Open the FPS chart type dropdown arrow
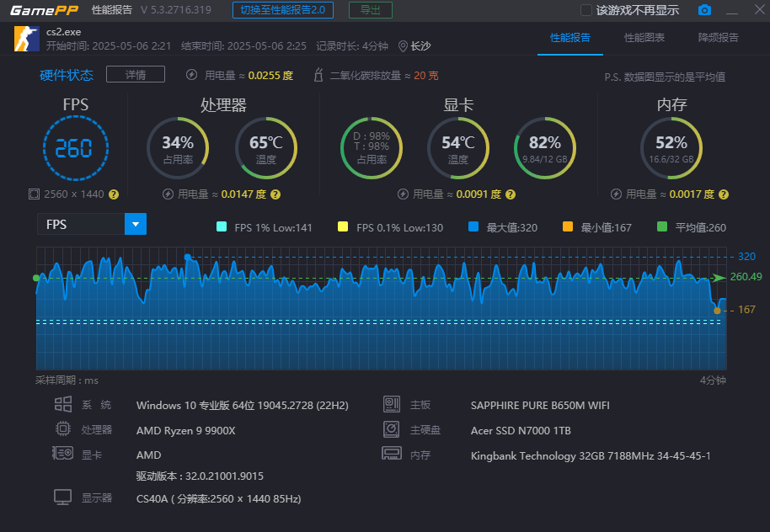Screen dimensions: 770x532 tap(136, 224)
